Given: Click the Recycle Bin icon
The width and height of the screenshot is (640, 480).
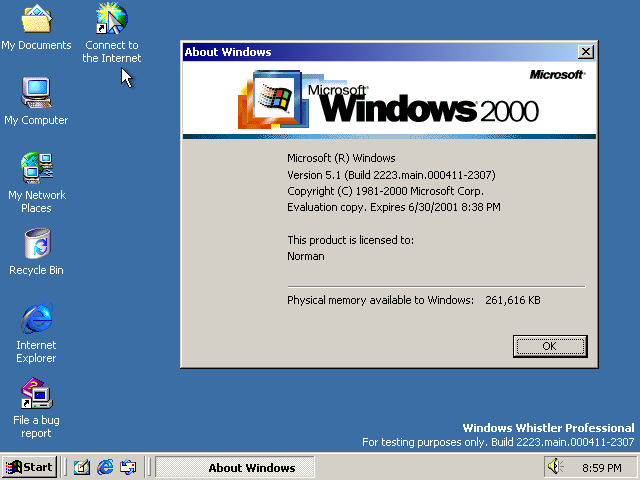Looking at the screenshot, I should [36, 244].
